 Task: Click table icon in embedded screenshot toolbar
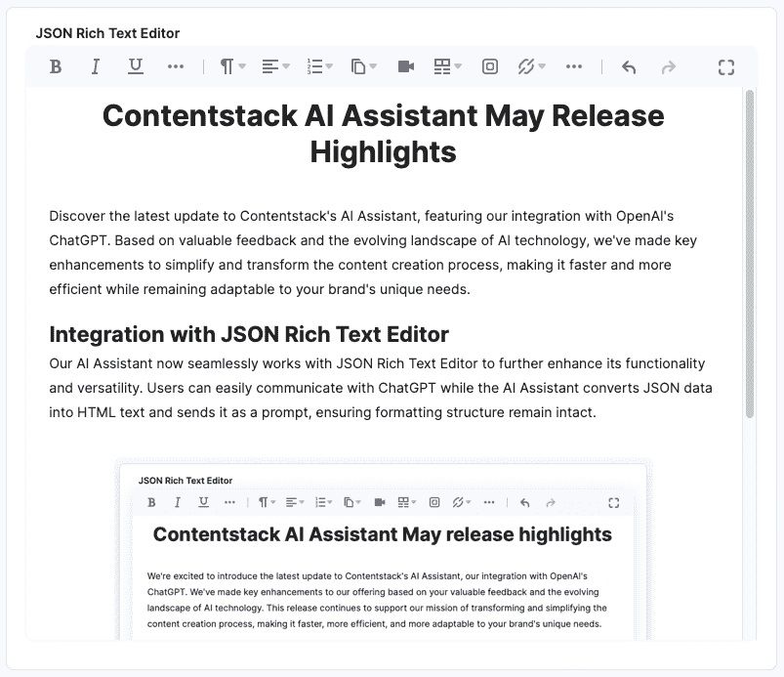(407, 502)
